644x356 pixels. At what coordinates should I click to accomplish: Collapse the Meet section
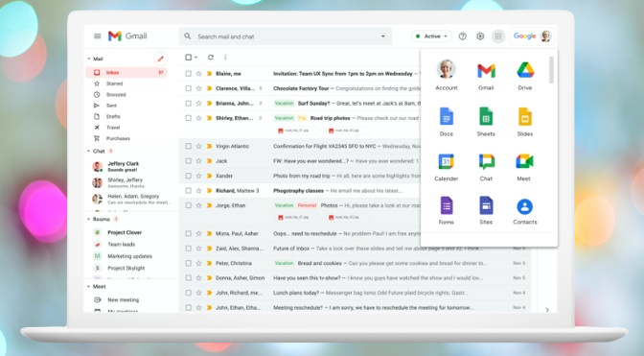point(89,287)
